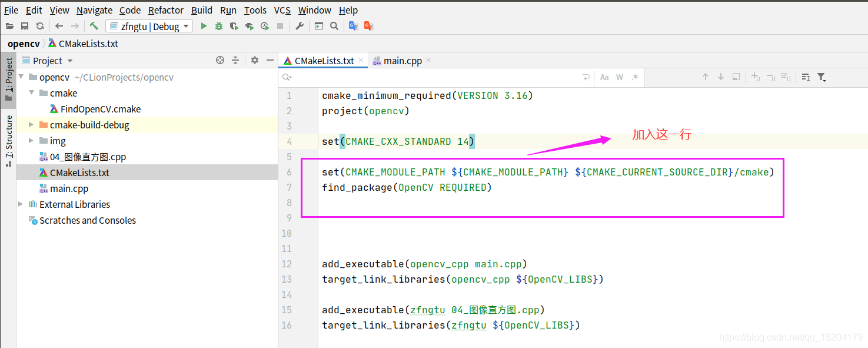Image resolution: width=868 pixels, height=348 pixels.
Task: Click the Search Everywhere magnifier icon
Action: tap(334, 26)
